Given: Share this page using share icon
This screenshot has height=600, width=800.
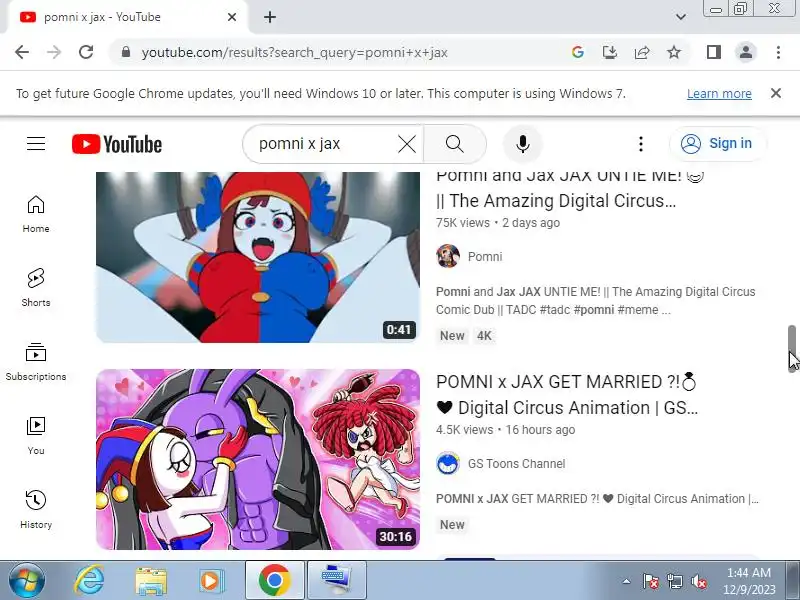Looking at the screenshot, I should pos(642,52).
